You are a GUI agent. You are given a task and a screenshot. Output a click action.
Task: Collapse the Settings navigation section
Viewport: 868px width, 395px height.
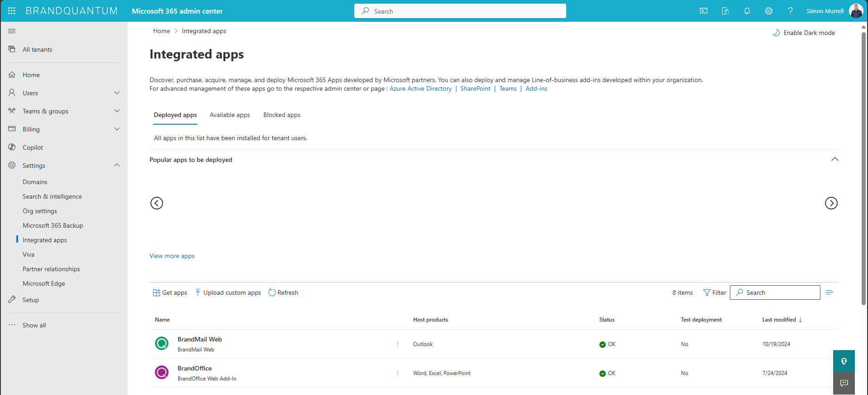click(117, 166)
